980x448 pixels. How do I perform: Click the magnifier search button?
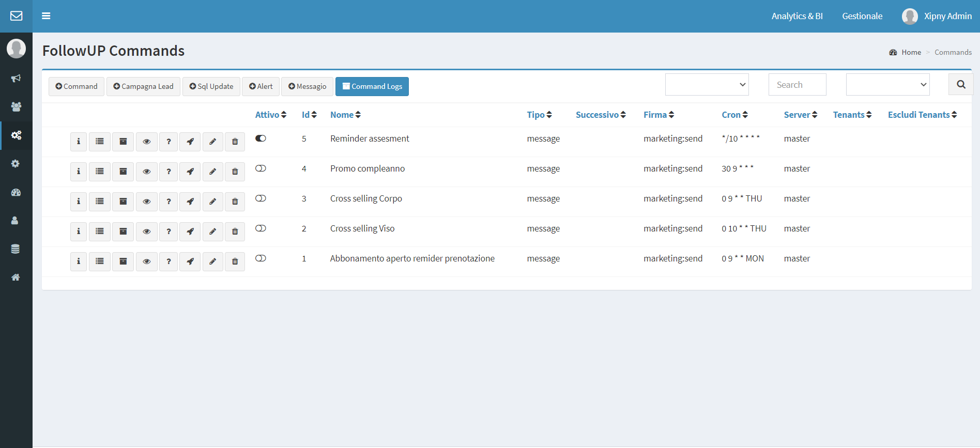(961, 84)
